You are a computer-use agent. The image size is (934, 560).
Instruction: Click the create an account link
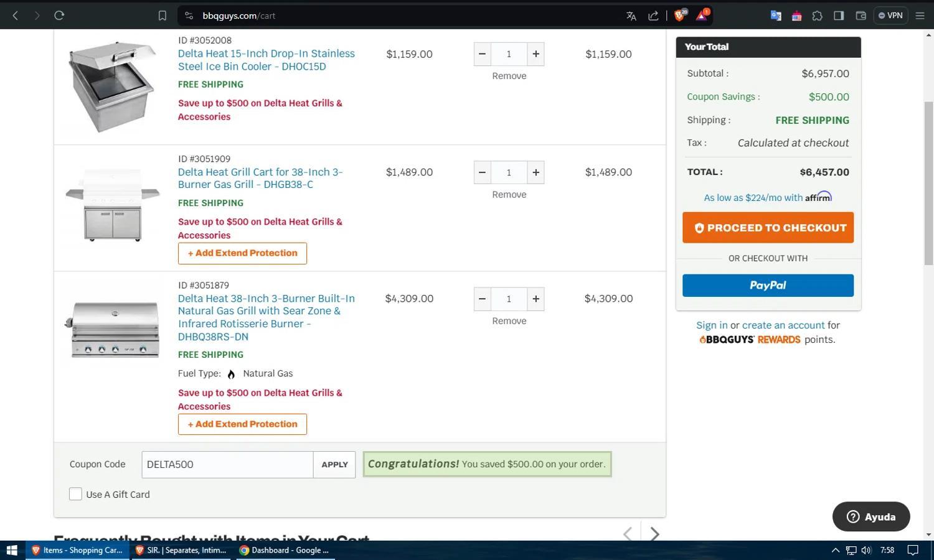[x=783, y=325]
